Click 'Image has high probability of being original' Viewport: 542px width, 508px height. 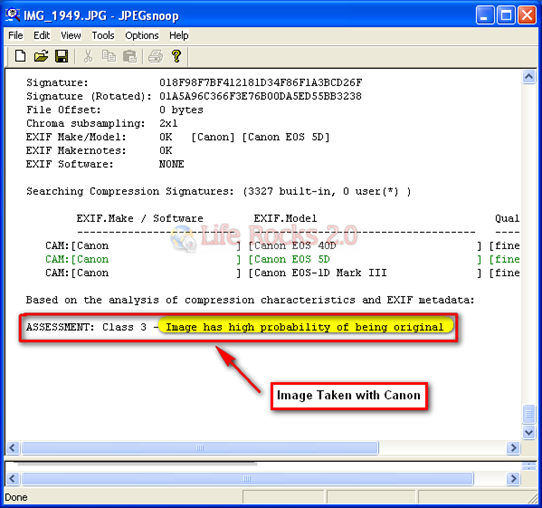coord(305,327)
